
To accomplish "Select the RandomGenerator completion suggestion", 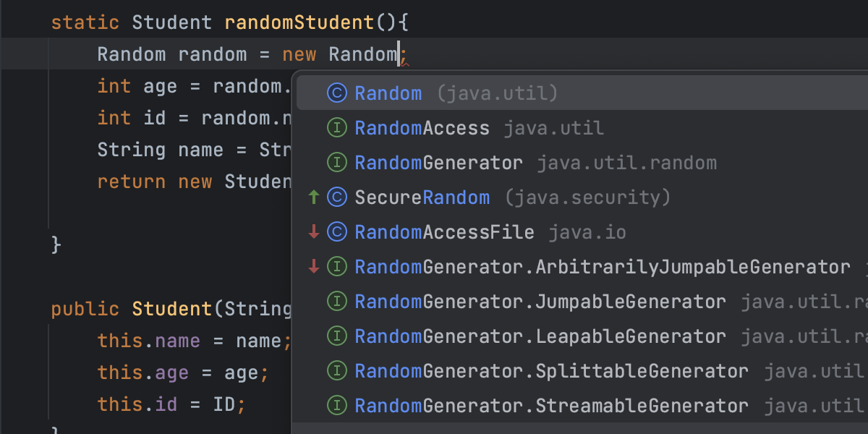I will click(x=439, y=162).
